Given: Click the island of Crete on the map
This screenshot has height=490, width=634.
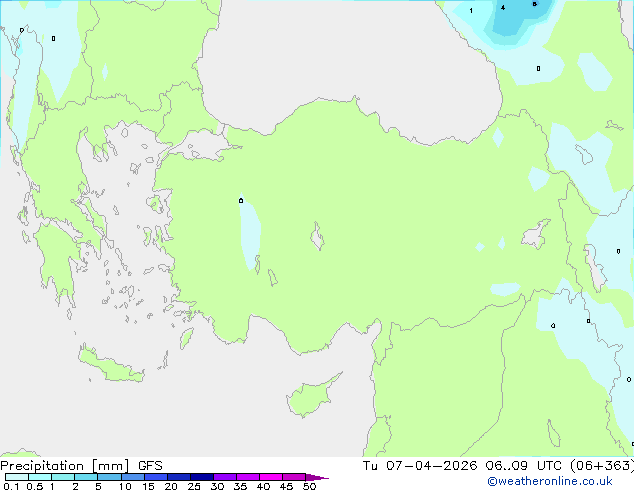Looking at the screenshot, I should (109, 365).
